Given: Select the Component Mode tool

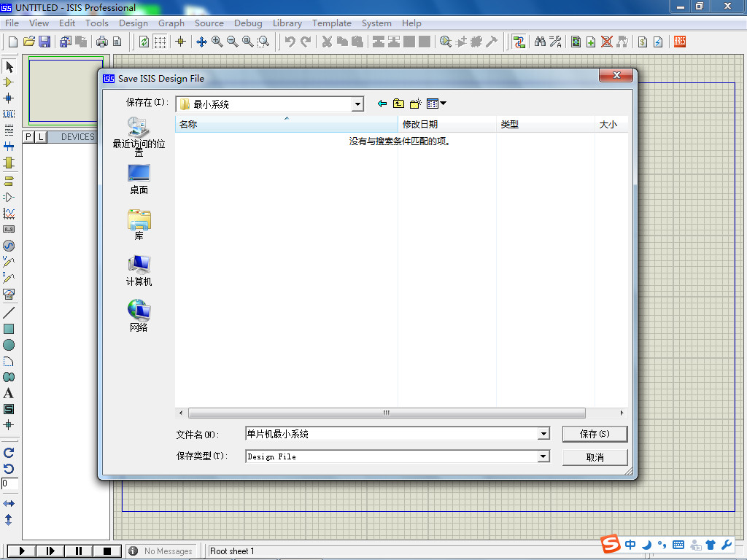Looking at the screenshot, I should [x=9, y=82].
